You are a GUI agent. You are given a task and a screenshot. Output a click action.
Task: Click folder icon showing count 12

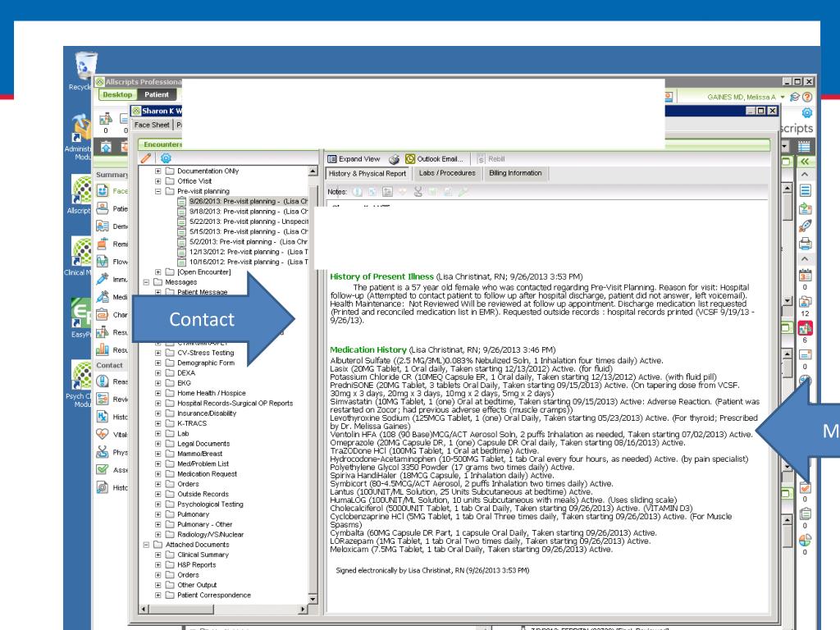(805, 302)
